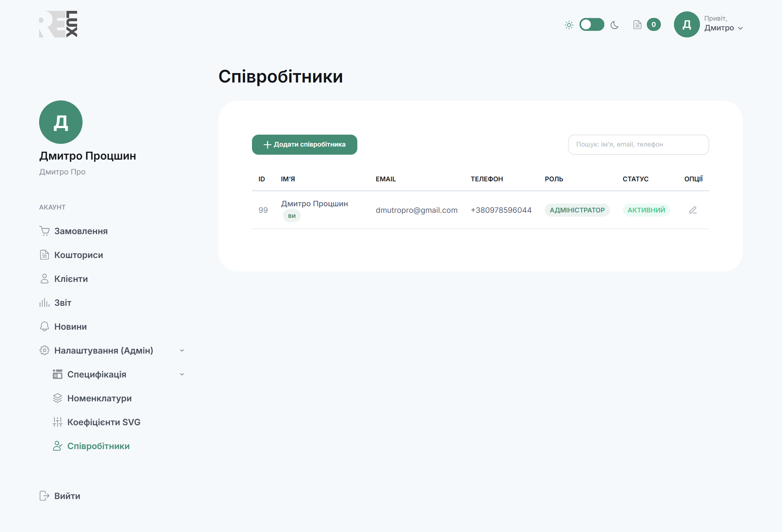Expand the Специфікація submenu chevron
Screen dimensions: 782x532
click(x=182, y=374)
